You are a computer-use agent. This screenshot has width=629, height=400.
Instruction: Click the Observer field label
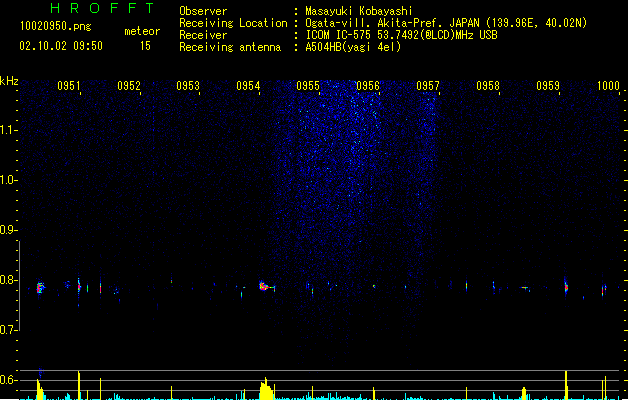point(203,11)
